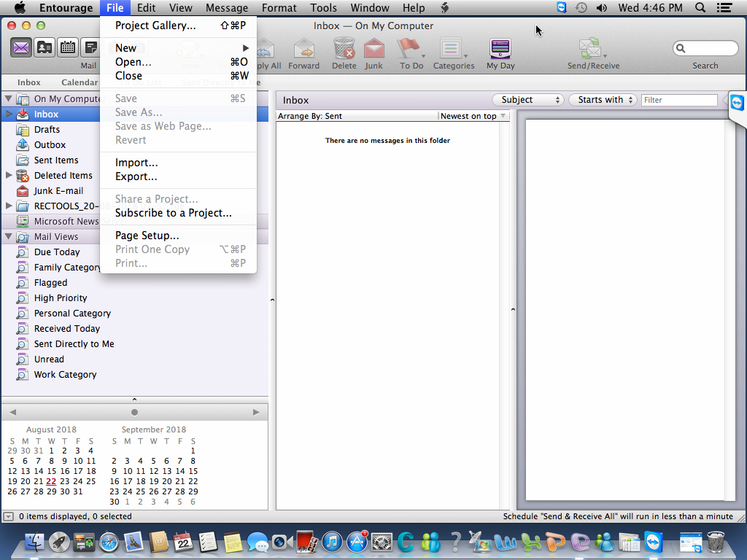Collapse On My Computer tree
Screen dimensions: 747x560
8,98
